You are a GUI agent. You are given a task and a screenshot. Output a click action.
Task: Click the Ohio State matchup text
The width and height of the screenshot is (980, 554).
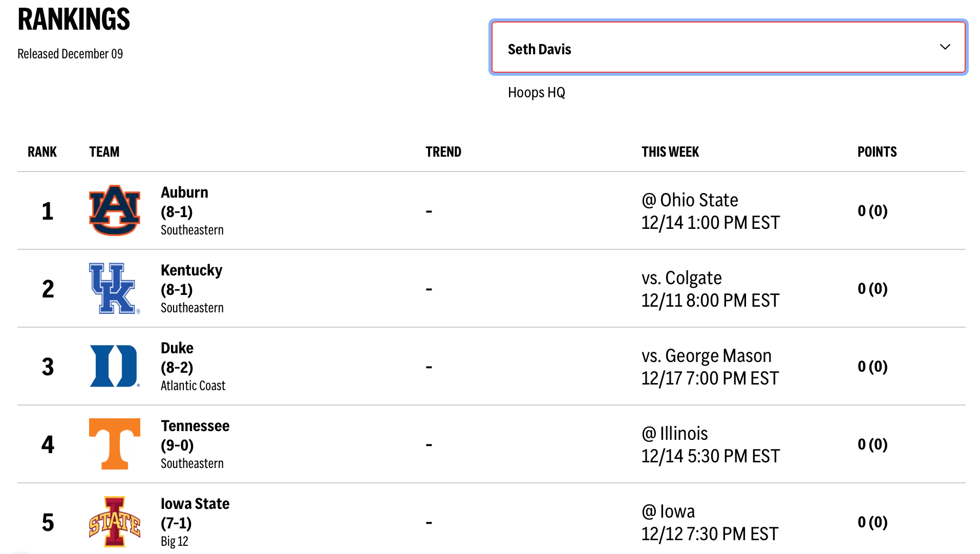689,200
